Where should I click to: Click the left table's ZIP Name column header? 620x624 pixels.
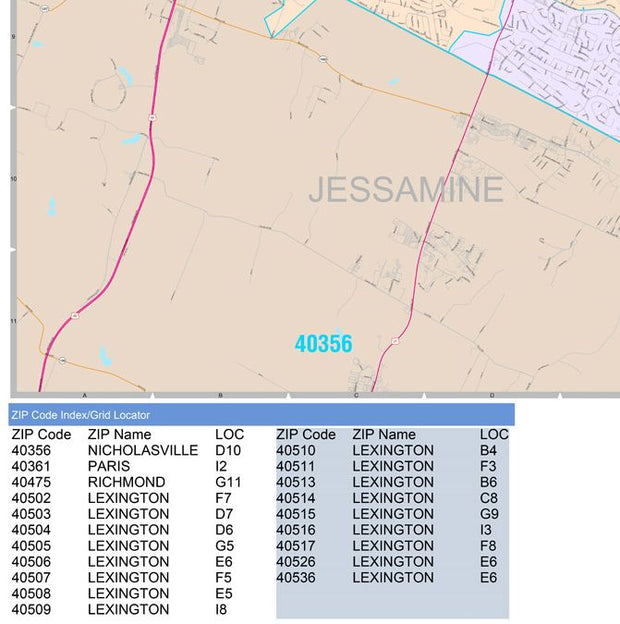tap(119, 435)
